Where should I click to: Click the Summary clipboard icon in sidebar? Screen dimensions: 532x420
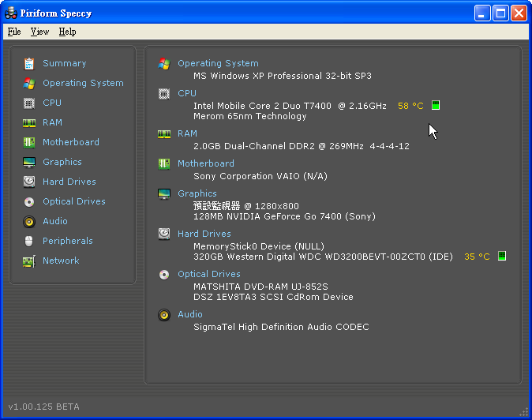[x=29, y=63]
